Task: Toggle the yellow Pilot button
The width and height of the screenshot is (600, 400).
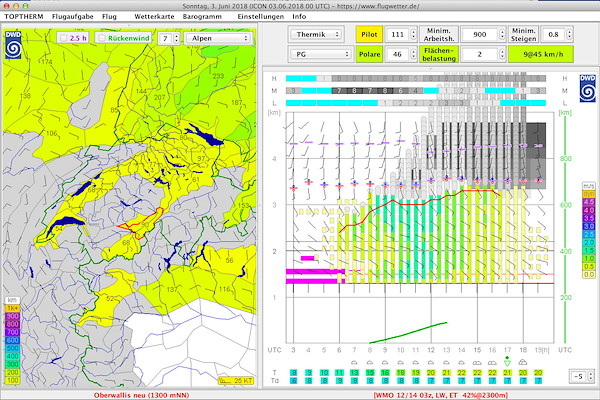Action: tap(369, 34)
